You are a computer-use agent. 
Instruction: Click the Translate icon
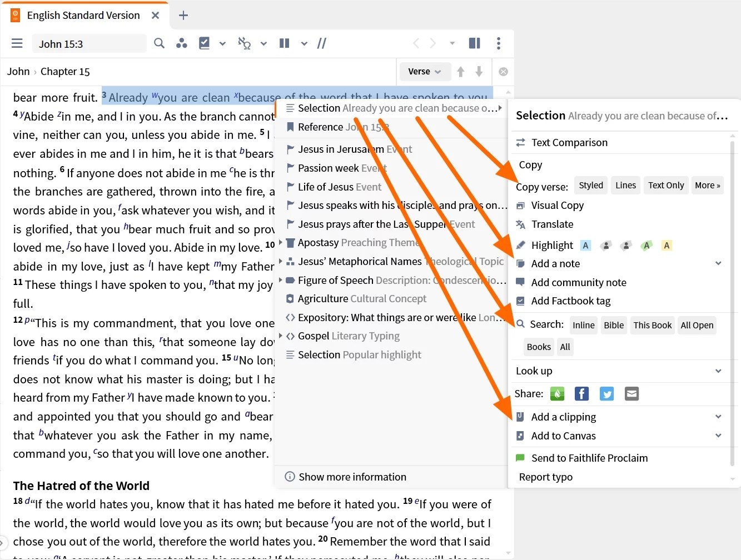pos(520,224)
